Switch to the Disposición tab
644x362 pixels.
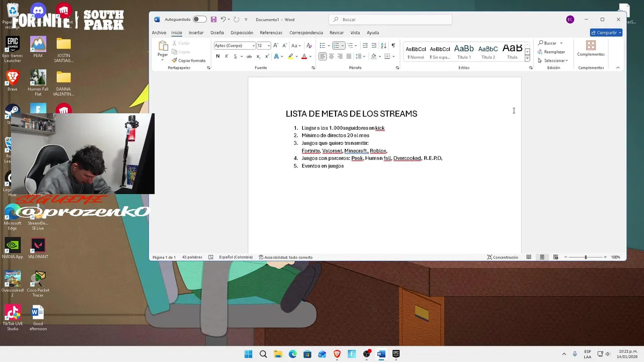pyautogui.click(x=242, y=33)
